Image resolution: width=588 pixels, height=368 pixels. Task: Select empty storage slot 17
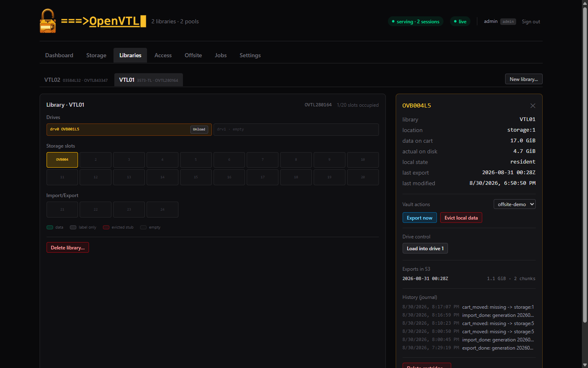(x=263, y=177)
